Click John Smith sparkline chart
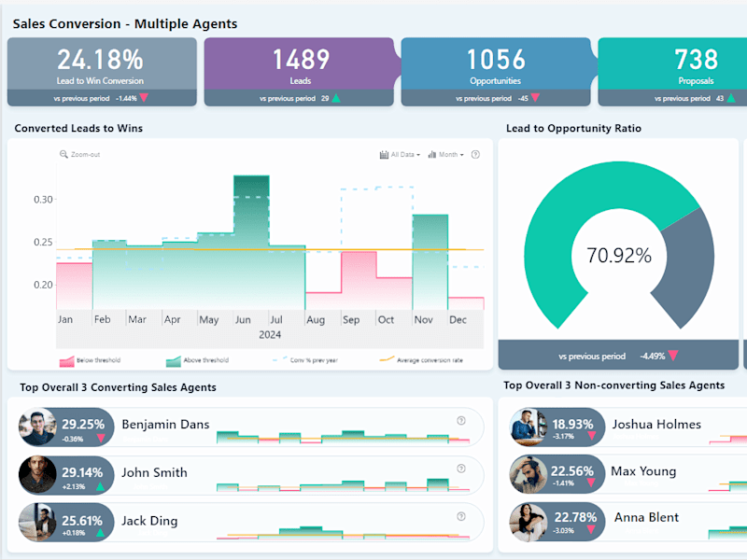The height and width of the screenshot is (560, 747). [343, 484]
